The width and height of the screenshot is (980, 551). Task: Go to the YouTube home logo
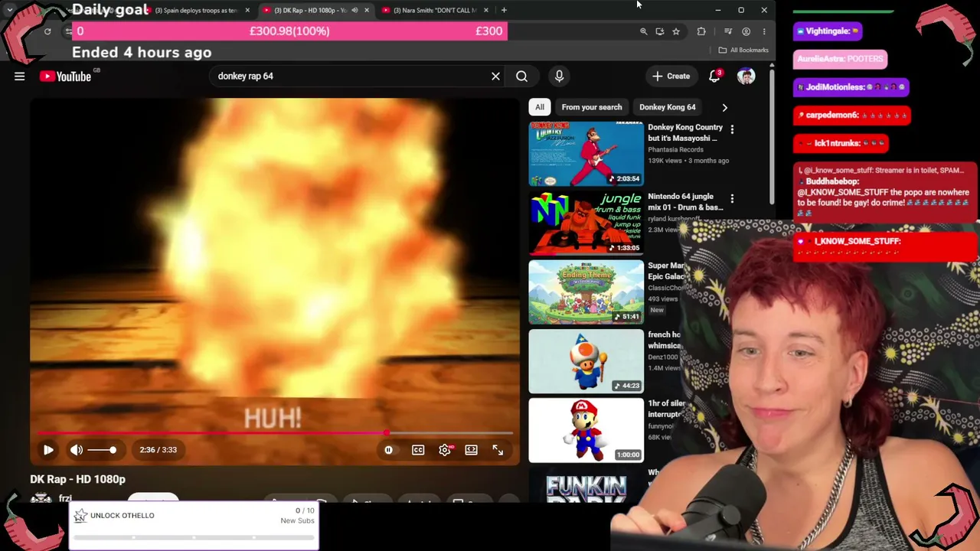(65, 76)
